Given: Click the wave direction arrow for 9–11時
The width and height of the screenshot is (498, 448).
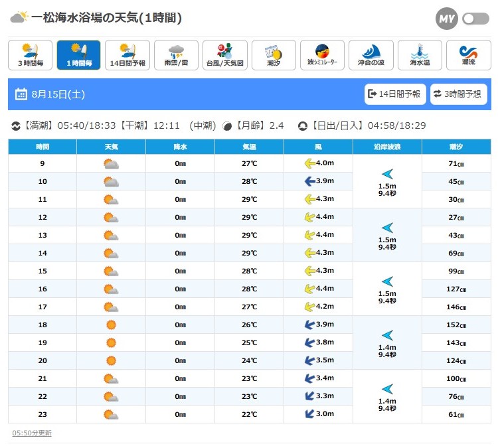Looking at the screenshot, I should pos(388,174).
